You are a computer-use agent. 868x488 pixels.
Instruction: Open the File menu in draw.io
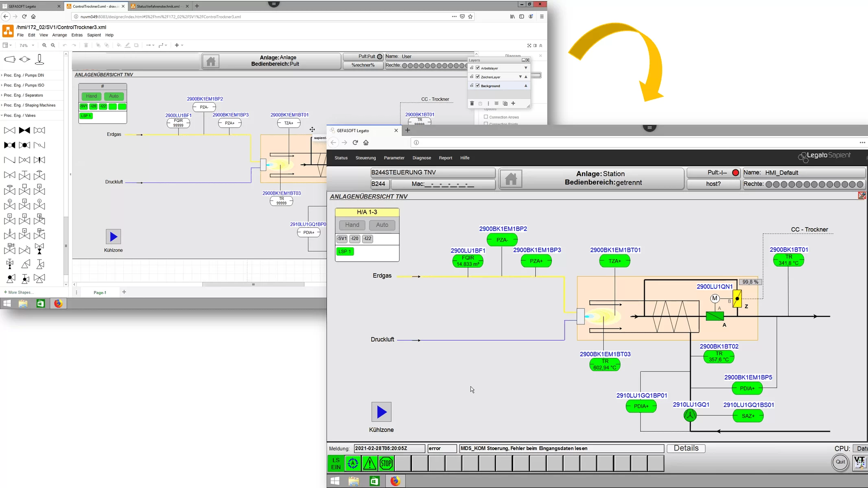coord(20,35)
